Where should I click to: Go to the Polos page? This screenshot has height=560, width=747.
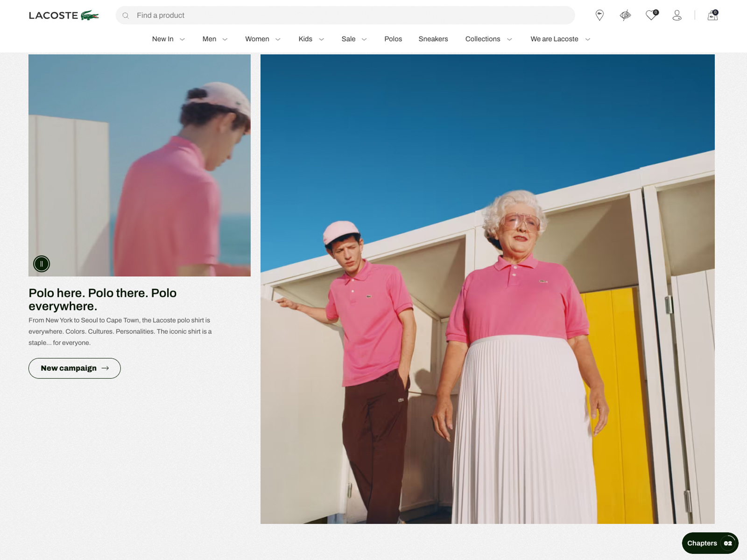click(x=393, y=39)
